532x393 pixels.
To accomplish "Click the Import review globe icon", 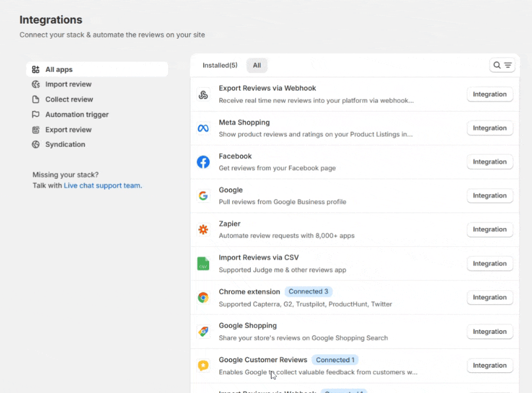I will pyautogui.click(x=36, y=85).
